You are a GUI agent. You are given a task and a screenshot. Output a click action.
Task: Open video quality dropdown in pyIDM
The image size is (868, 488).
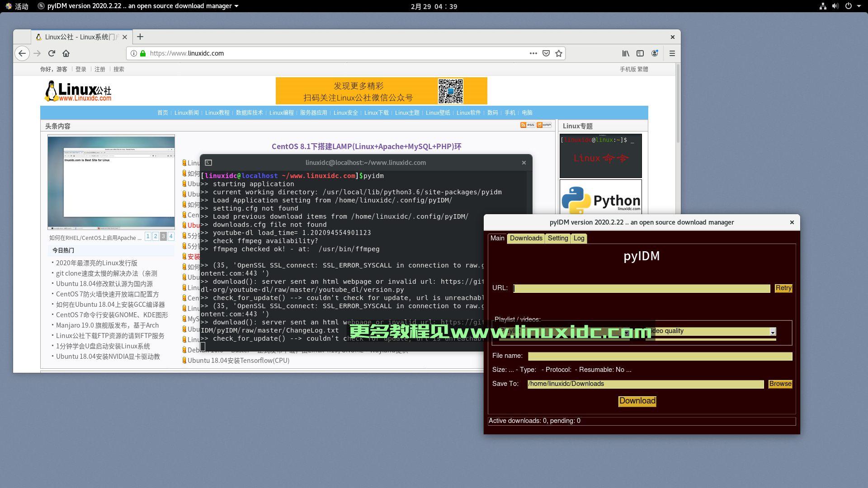point(773,332)
